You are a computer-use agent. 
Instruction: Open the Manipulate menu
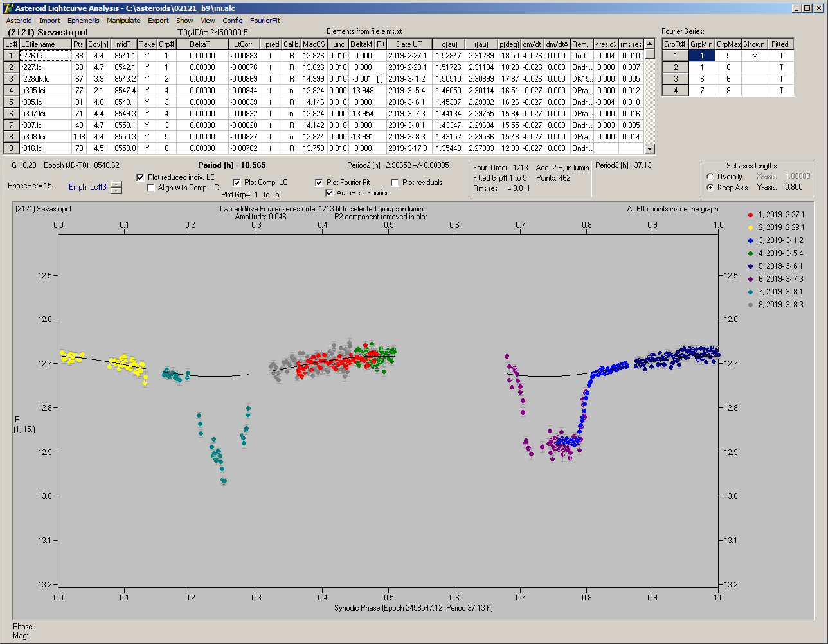[x=123, y=21]
